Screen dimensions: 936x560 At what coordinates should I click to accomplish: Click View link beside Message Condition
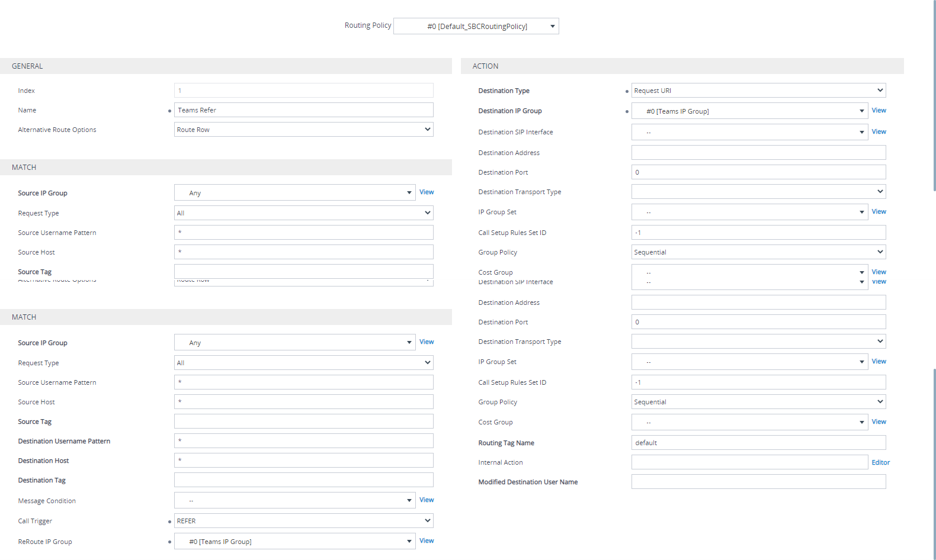click(x=427, y=500)
